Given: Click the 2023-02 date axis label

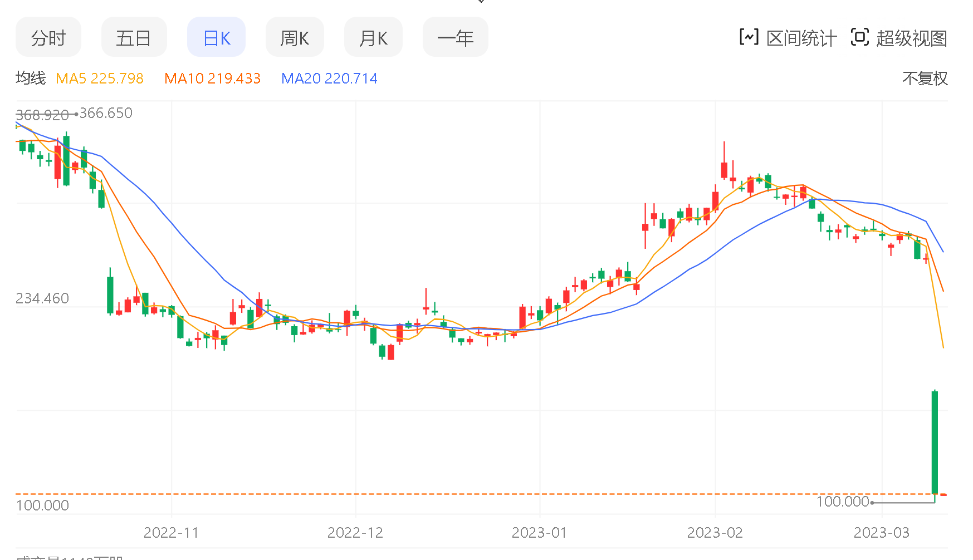Looking at the screenshot, I should click(715, 533).
